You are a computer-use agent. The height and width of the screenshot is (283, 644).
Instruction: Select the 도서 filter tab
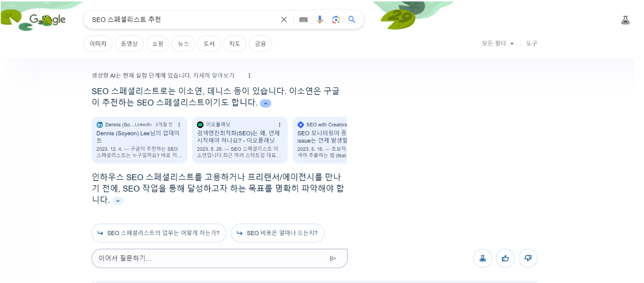tap(209, 44)
